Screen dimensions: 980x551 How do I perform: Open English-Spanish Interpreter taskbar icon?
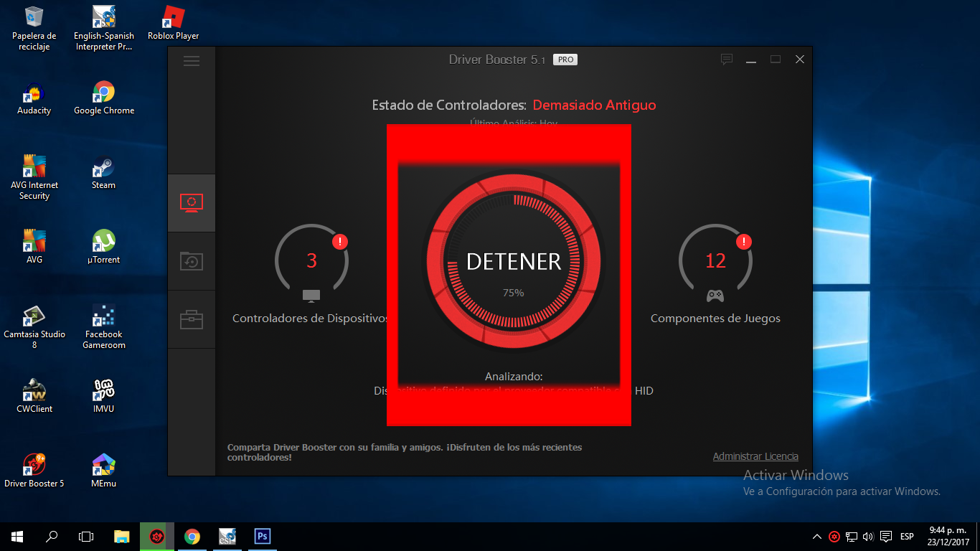click(x=227, y=537)
